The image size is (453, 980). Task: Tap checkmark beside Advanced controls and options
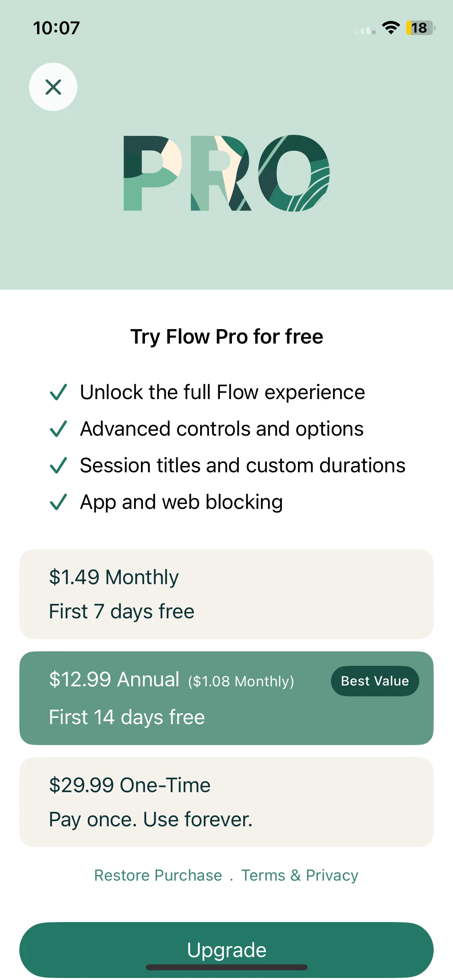point(58,429)
